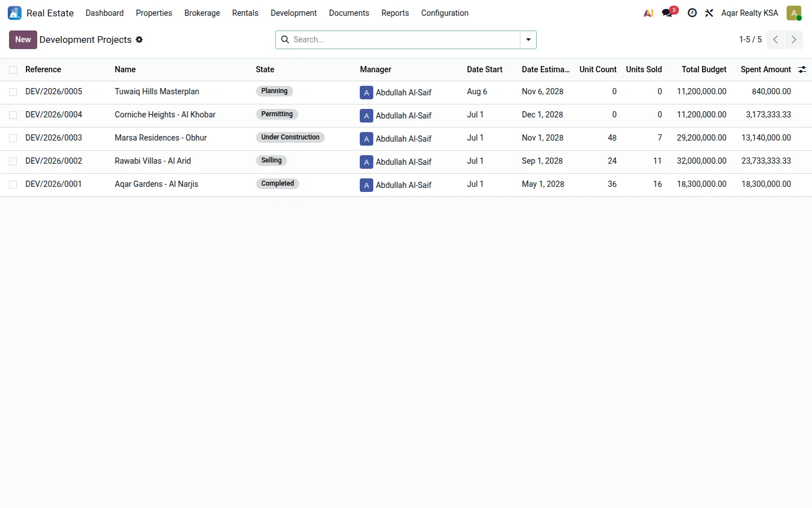Click manager avatar in Rawabi Villas row

tap(367, 162)
